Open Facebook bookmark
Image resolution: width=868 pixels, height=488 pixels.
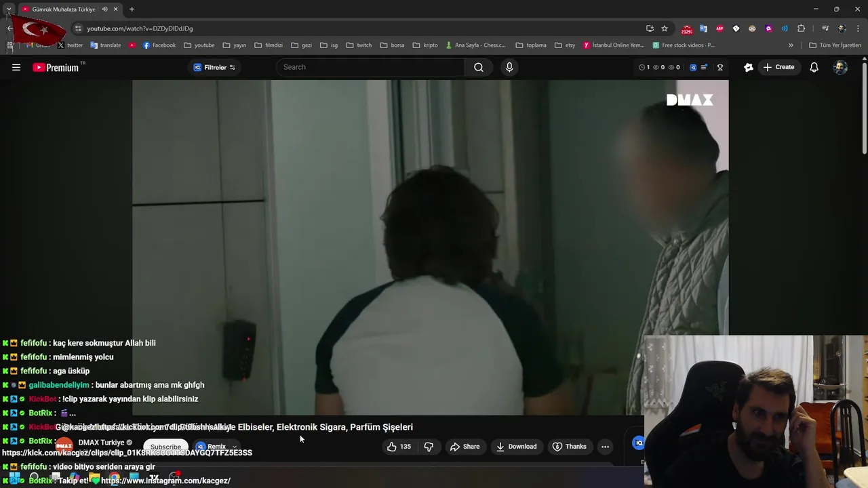pos(159,45)
